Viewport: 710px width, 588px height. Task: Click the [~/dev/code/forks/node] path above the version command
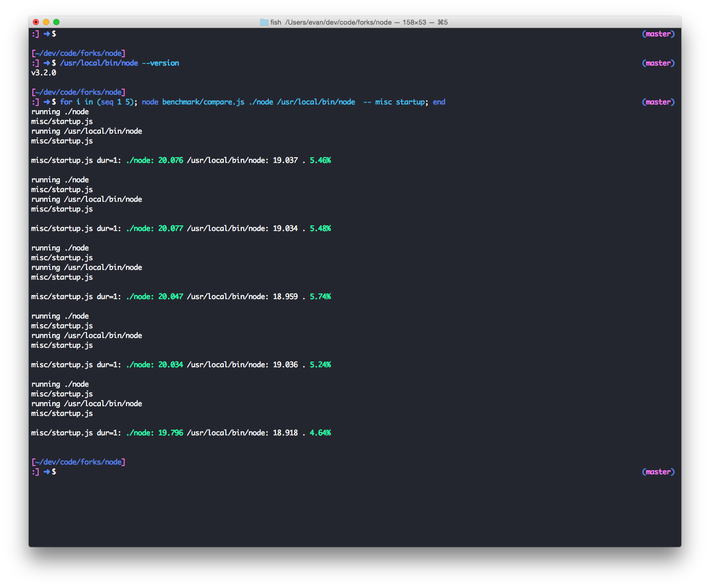pos(78,53)
